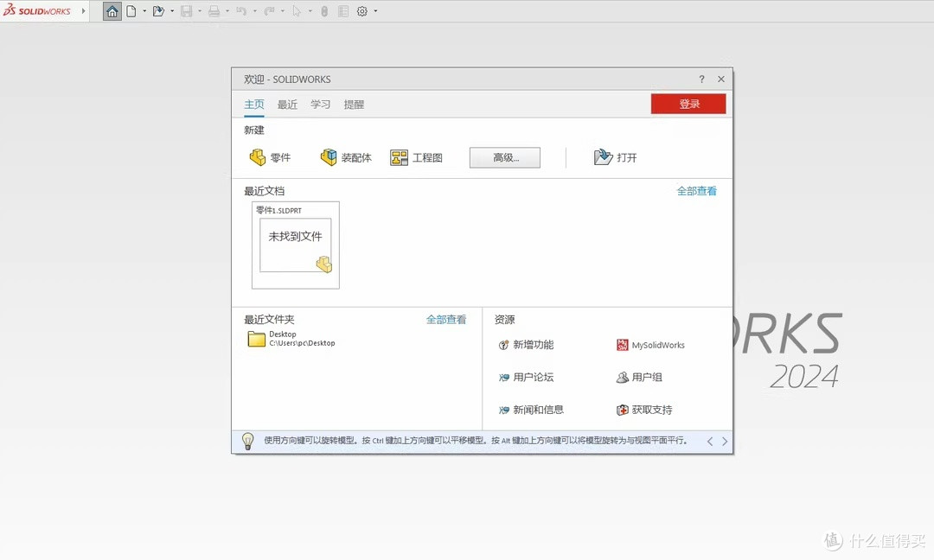Image resolution: width=934 pixels, height=560 pixels.
Task: Switch to the 学习 tab
Action: 321,105
